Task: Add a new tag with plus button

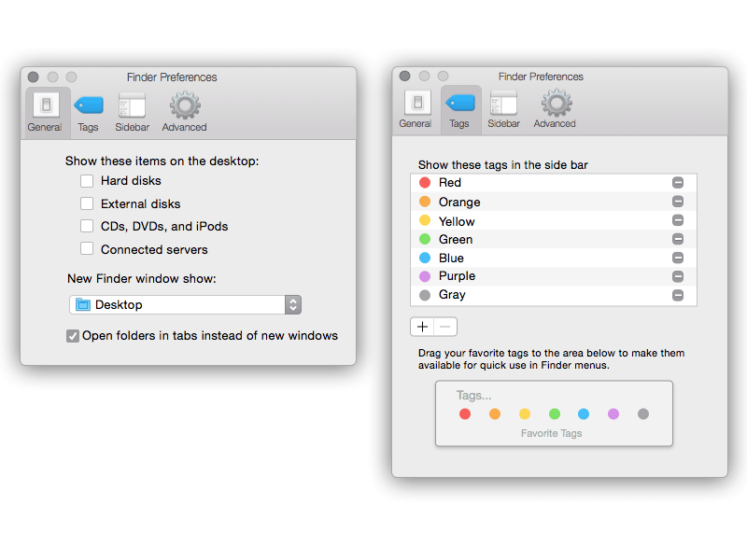Action: (x=422, y=327)
